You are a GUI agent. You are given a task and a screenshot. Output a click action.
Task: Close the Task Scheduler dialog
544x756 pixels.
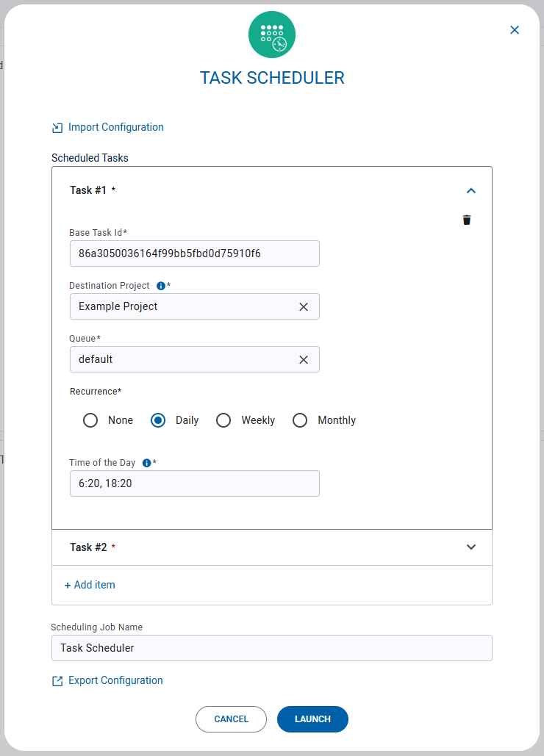pos(514,29)
